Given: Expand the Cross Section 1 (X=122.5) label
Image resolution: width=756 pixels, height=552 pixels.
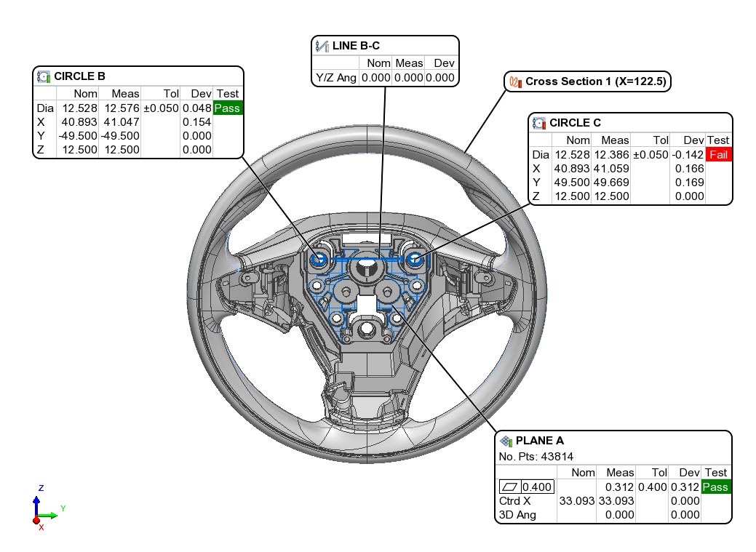Looking at the screenshot, I should pyautogui.click(x=597, y=81).
